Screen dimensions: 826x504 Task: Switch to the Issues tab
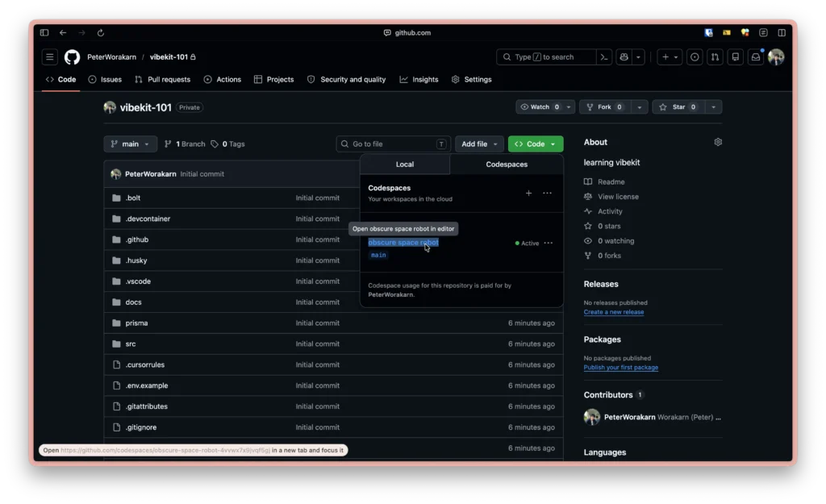(x=105, y=80)
